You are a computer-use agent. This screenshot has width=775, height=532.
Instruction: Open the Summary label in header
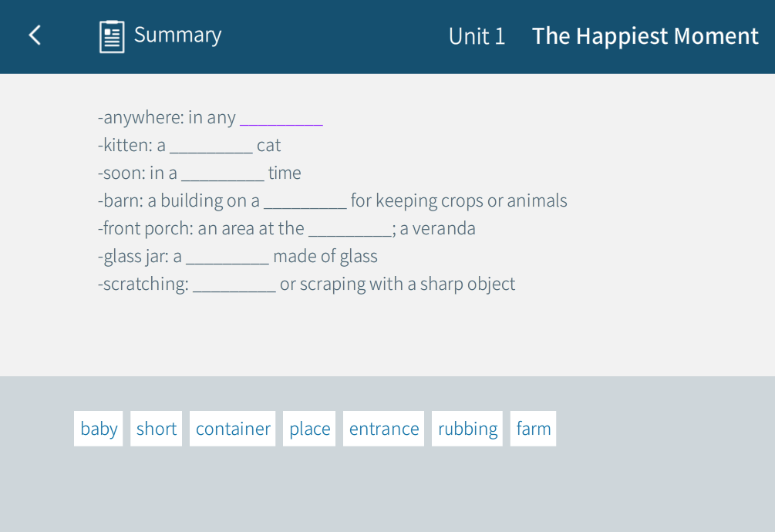pyautogui.click(x=177, y=35)
